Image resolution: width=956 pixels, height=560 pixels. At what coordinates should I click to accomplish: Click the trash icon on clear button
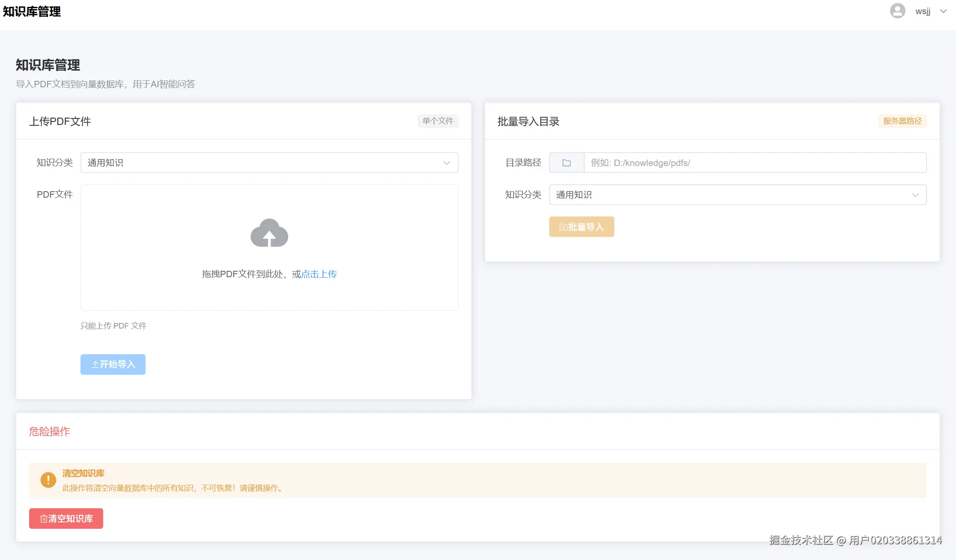click(x=44, y=519)
